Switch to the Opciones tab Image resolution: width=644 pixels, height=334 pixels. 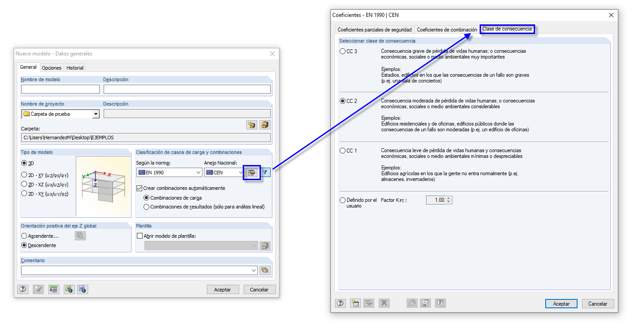(51, 68)
